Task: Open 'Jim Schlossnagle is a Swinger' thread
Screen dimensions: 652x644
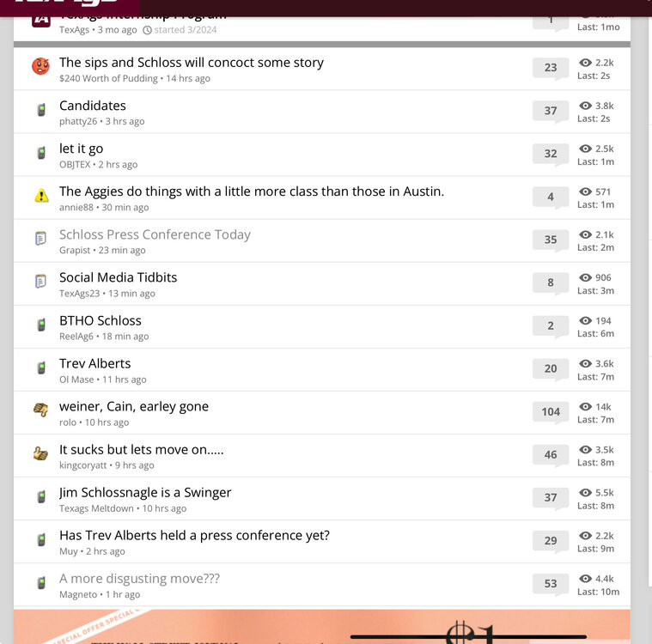Action: [x=145, y=493]
